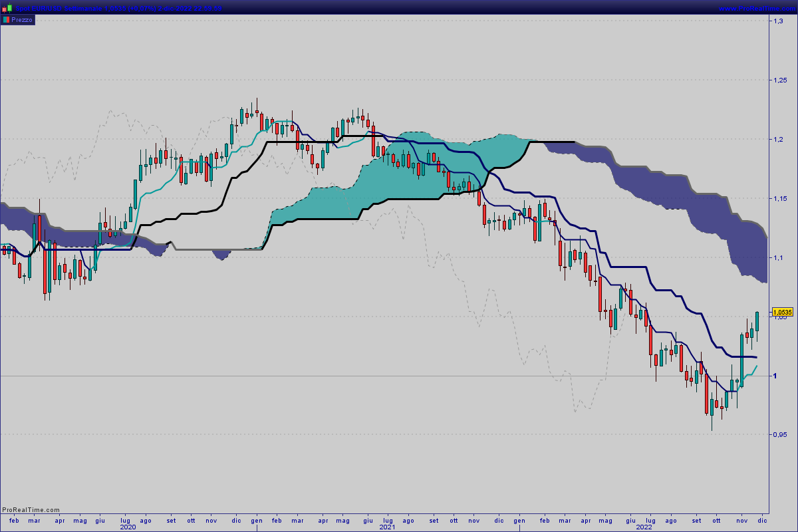Click the 2020 year label on time axis
This screenshot has height=532, width=798.
[x=128, y=527]
